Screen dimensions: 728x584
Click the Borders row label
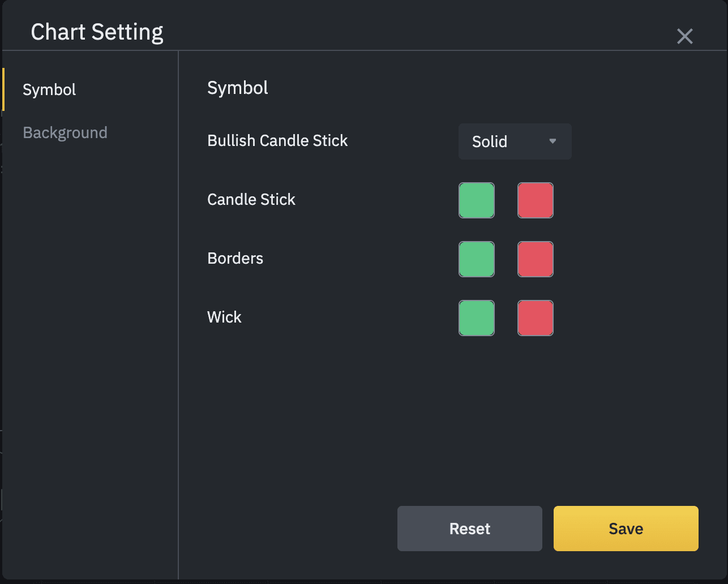[235, 259]
